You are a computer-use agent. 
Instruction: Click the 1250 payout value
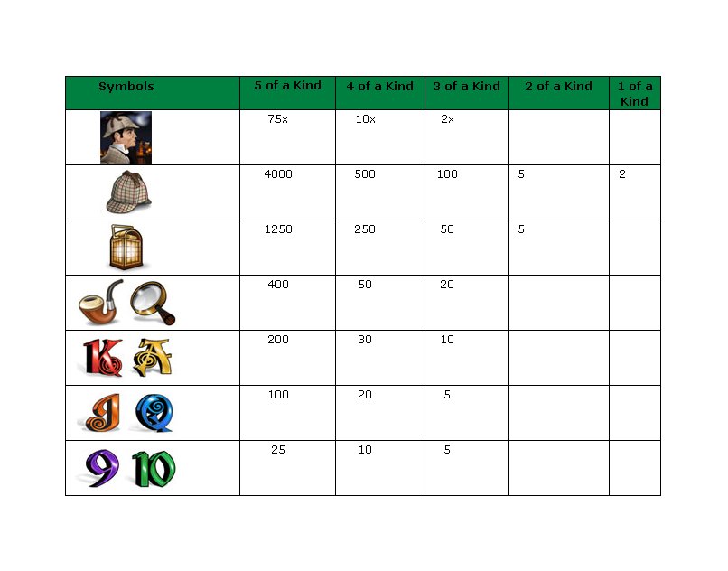point(278,229)
